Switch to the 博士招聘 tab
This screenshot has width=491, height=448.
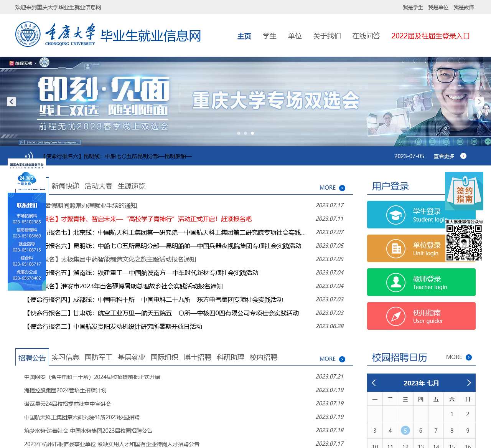198,357
